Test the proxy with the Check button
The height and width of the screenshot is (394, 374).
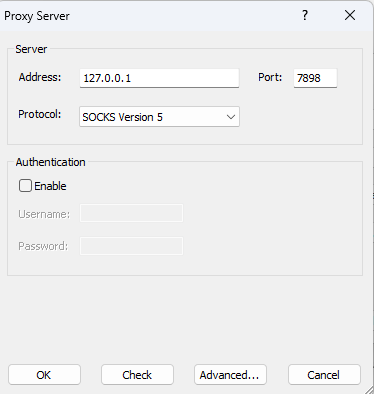point(137,375)
